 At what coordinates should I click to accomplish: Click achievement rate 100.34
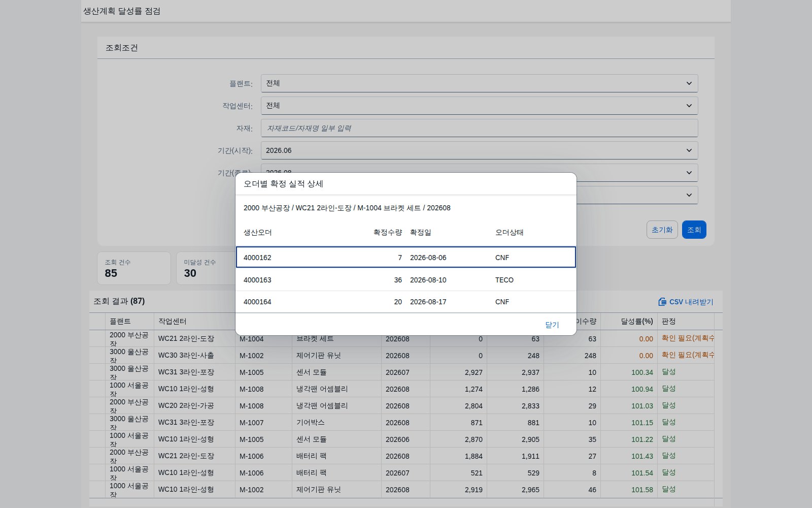point(642,372)
